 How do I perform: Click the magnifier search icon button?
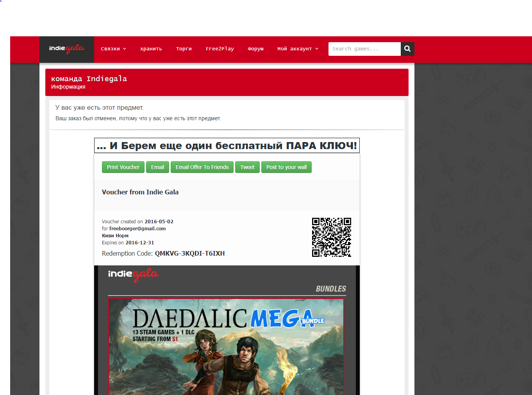407,49
